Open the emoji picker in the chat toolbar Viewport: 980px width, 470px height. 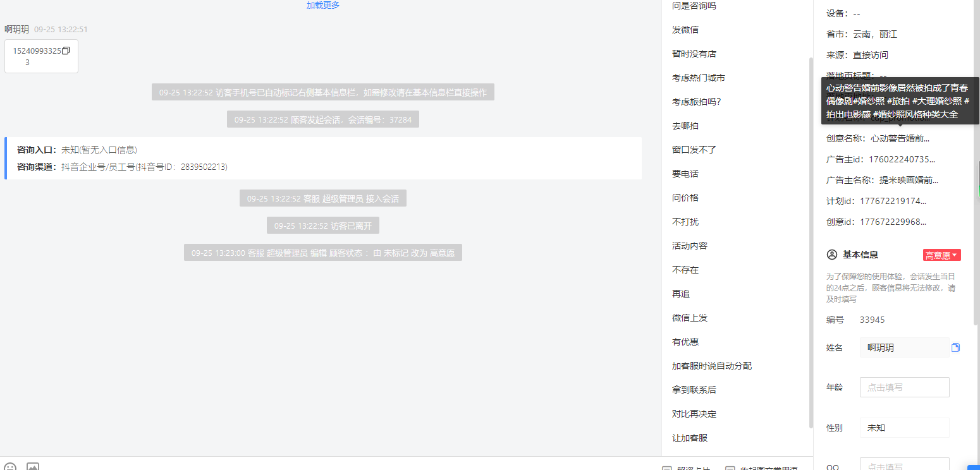tap(10, 467)
